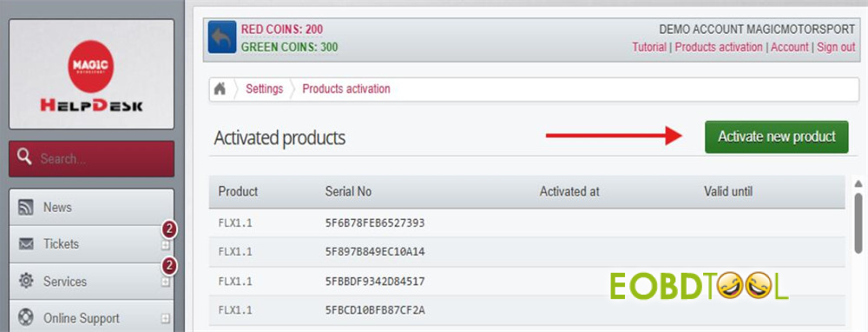Open the Online Support sidebar section
The height and width of the screenshot is (332, 868).
tap(91, 317)
